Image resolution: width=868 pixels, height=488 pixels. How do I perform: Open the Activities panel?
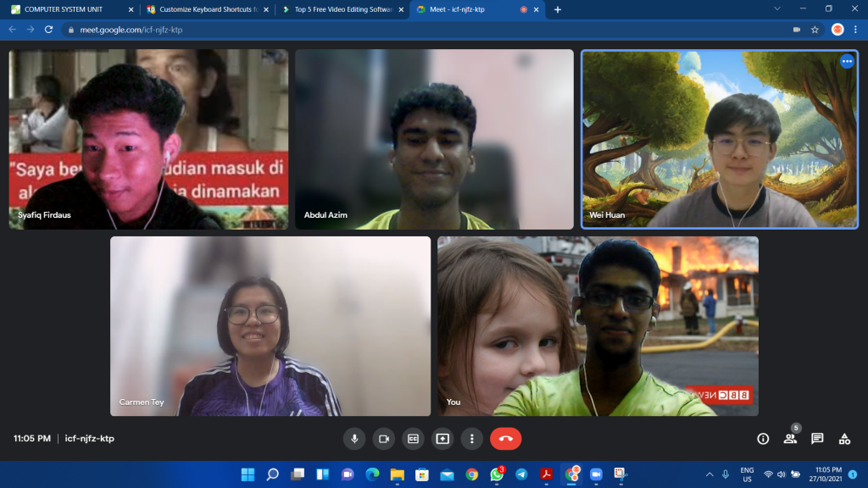[x=844, y=439]
